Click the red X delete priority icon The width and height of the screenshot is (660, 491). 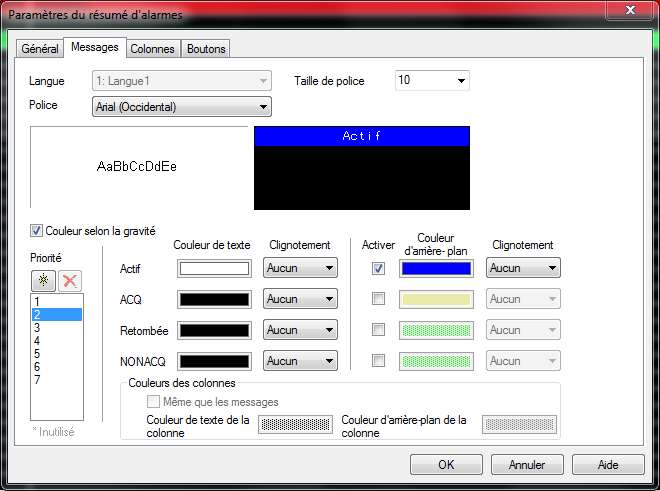pyautogui.click(x=69, y=281)
